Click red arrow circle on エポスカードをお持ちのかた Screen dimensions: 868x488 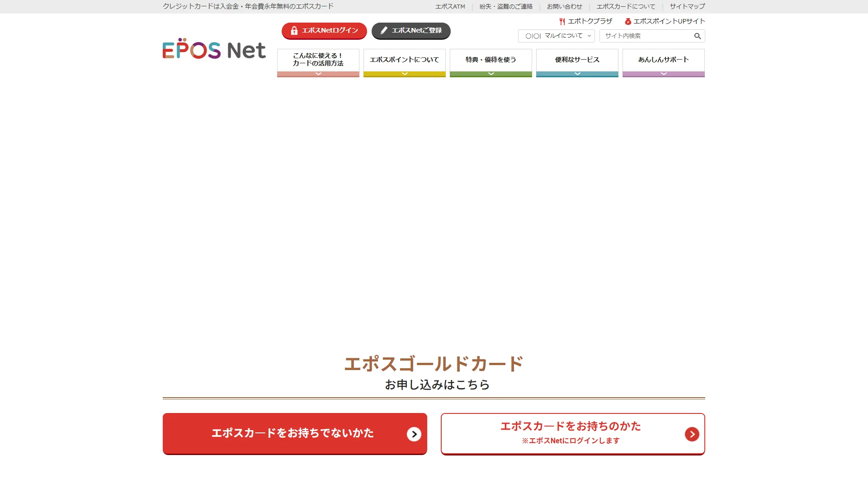point(692,434)
